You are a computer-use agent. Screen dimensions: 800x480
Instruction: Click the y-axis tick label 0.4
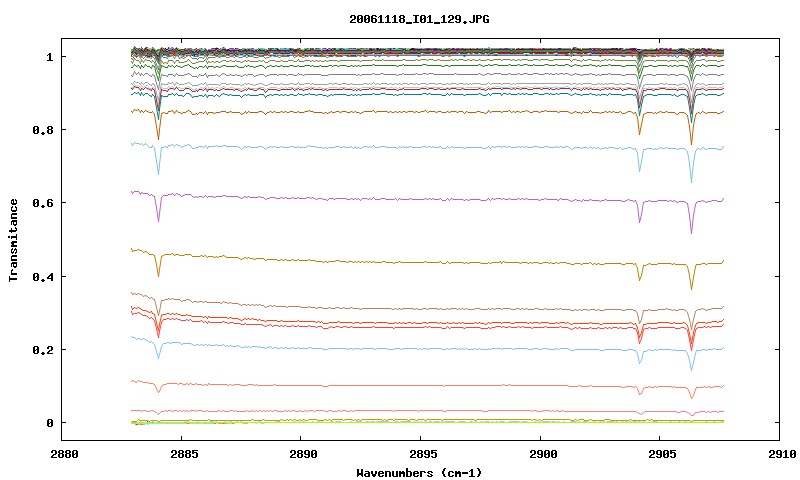tap(43, 277)
